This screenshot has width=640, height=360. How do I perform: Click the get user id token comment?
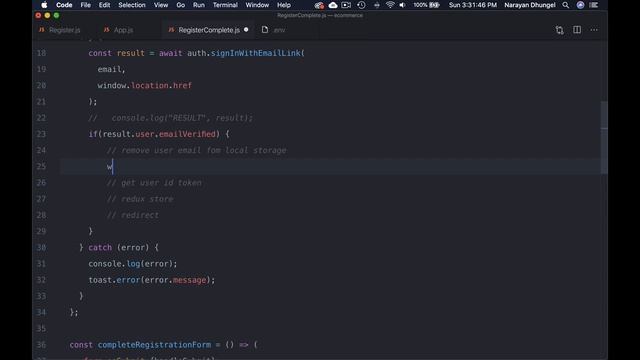154,182
